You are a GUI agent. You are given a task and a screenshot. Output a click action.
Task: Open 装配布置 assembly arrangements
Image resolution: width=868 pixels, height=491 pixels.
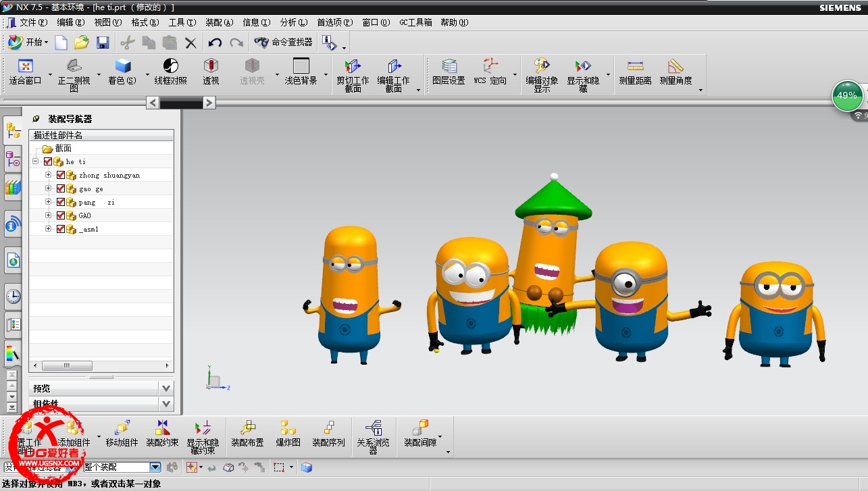click(247, 435)
